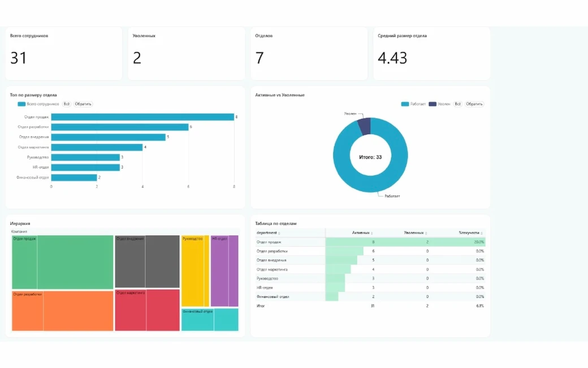
Task: Select Всё in Активные vs Уволенные legend
Action: click(457, 104)
